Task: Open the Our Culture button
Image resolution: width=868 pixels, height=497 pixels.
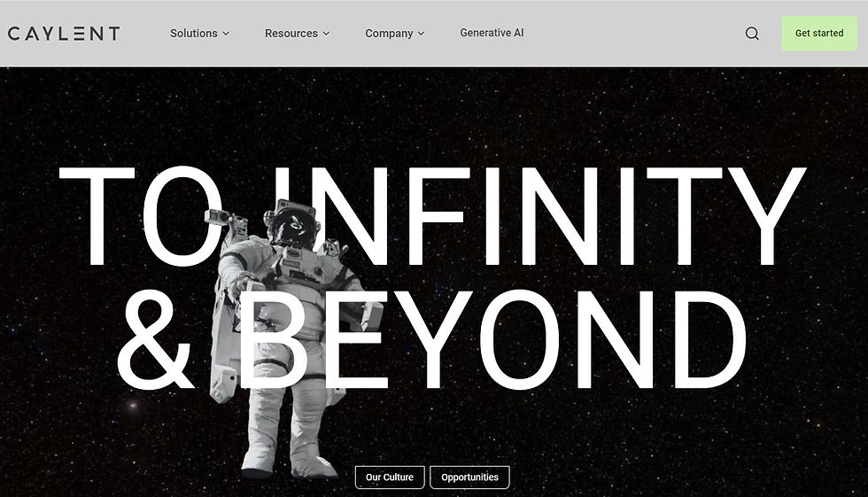Action: coord(390,478)
